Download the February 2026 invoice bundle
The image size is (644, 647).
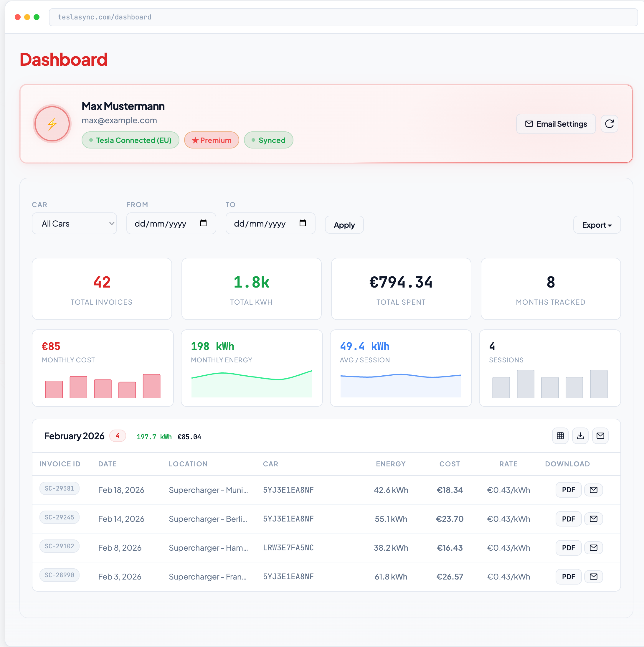[580, 436]
